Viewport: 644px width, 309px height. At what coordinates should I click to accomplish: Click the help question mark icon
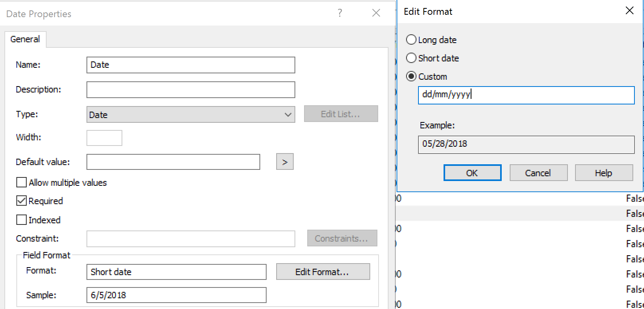(340, 13)
